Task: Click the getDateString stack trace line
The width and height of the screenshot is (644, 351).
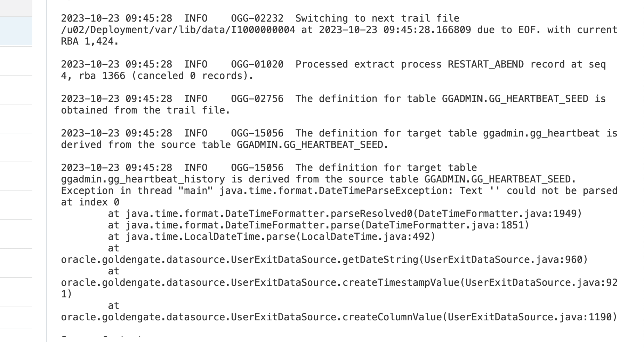Action: (x=324, y=260)
